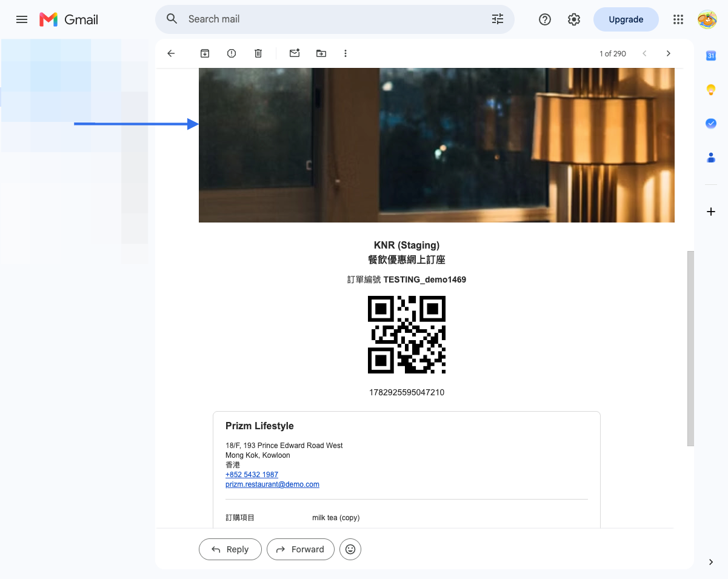Show search options filter icon
728x579 pixels.
[498, 19]
